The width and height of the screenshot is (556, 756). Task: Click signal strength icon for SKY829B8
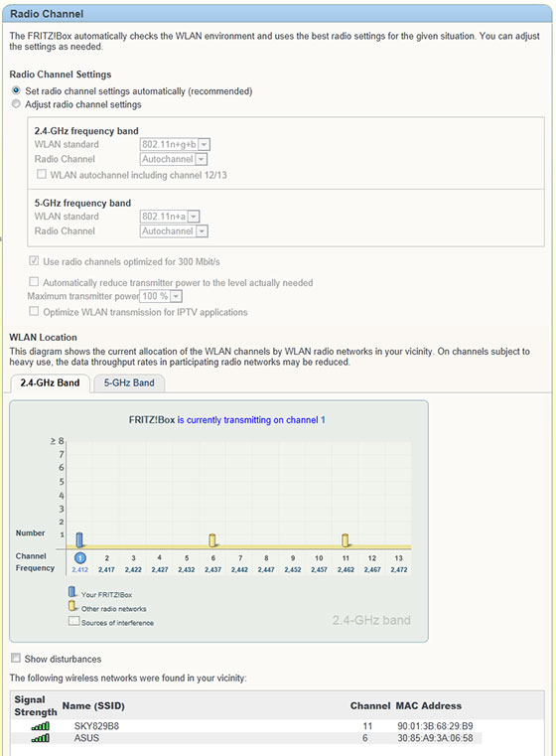coord(41,726)
